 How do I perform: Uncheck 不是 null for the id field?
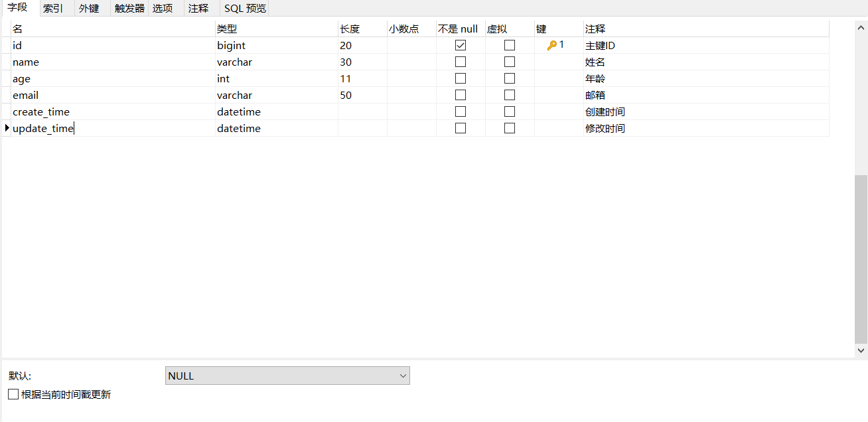click(x=461, y=45)
